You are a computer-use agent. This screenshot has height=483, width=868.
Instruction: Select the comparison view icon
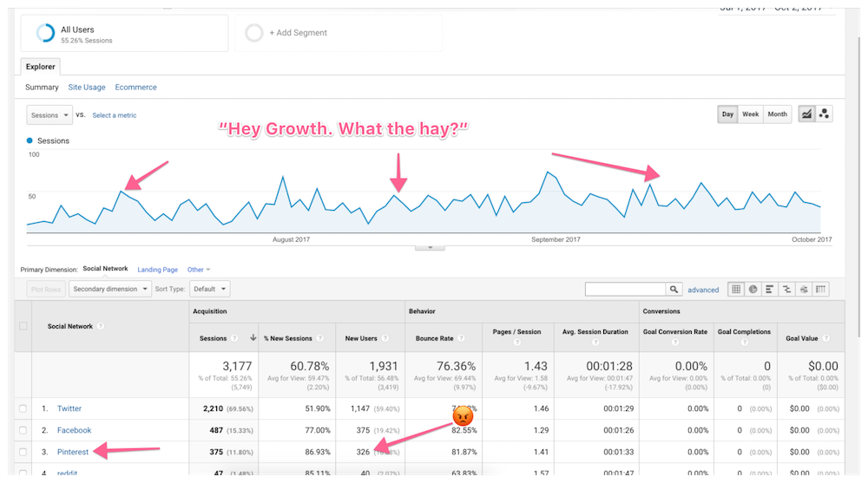(x=786, y=289)
